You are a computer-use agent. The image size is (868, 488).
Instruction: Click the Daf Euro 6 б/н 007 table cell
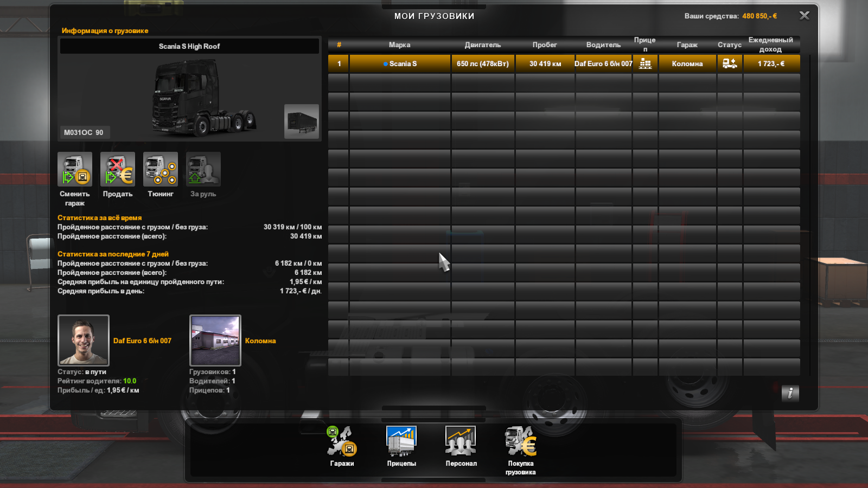tap(604, 63)
